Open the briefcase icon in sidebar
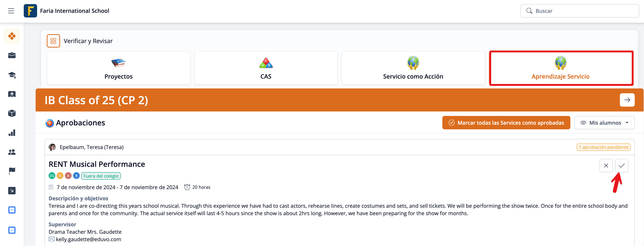644x246 pixels. (12, 55)
